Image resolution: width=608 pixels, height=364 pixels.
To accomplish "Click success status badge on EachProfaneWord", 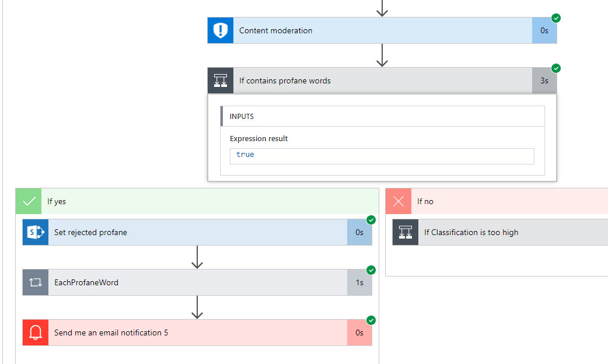I will pyautogui.click(x=371, y=270).
